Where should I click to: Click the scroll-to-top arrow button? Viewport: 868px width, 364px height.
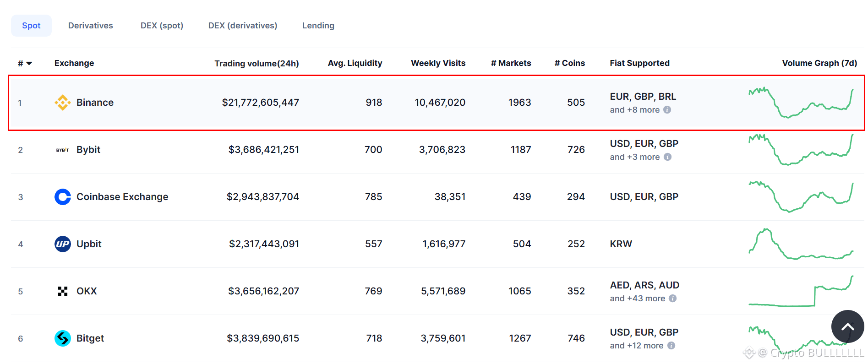coord(848,326)
